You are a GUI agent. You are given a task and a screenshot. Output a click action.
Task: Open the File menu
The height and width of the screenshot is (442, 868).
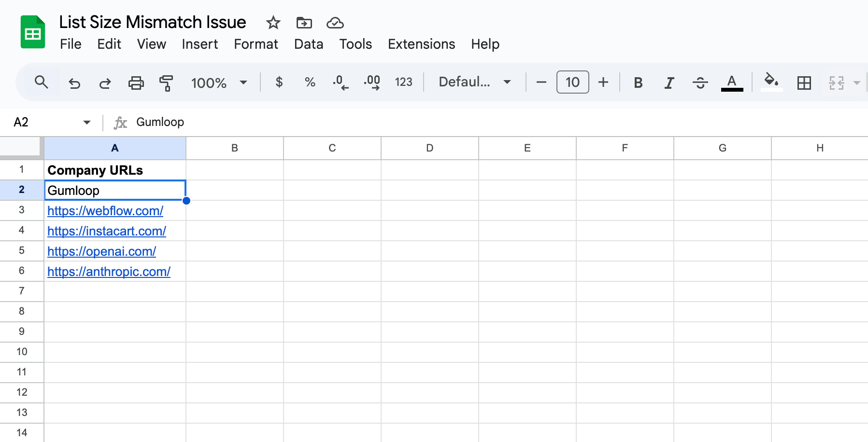[71, 44]
